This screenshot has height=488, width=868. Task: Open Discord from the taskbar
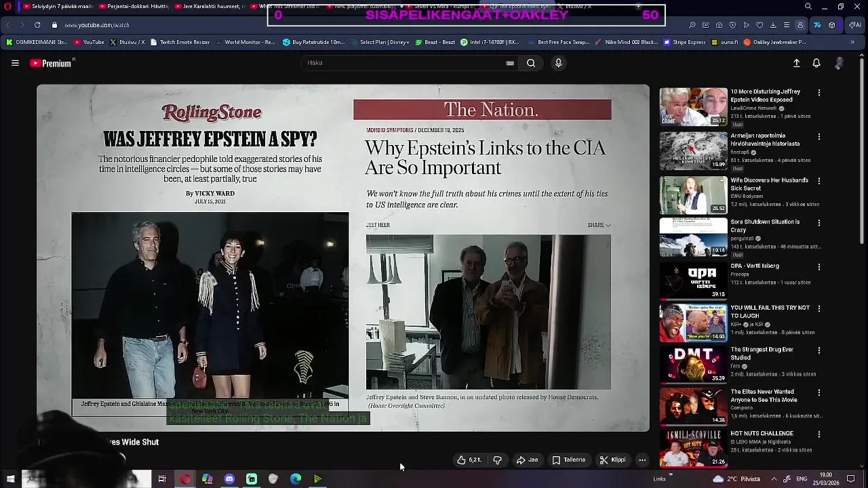click(x=229, y=479)
